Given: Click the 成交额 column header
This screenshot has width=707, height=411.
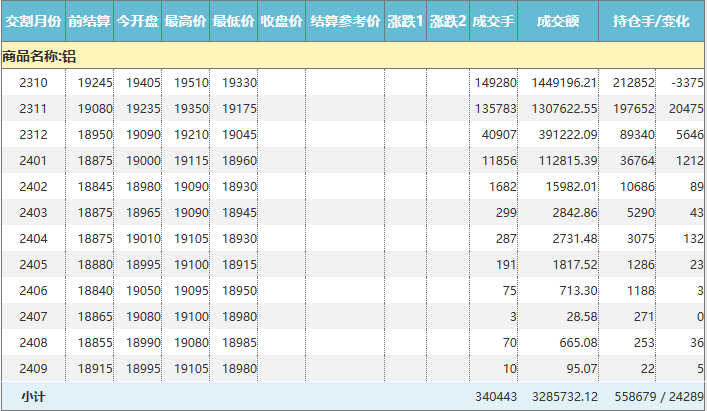Looking at the screenshot, I should tap(558, 21).
